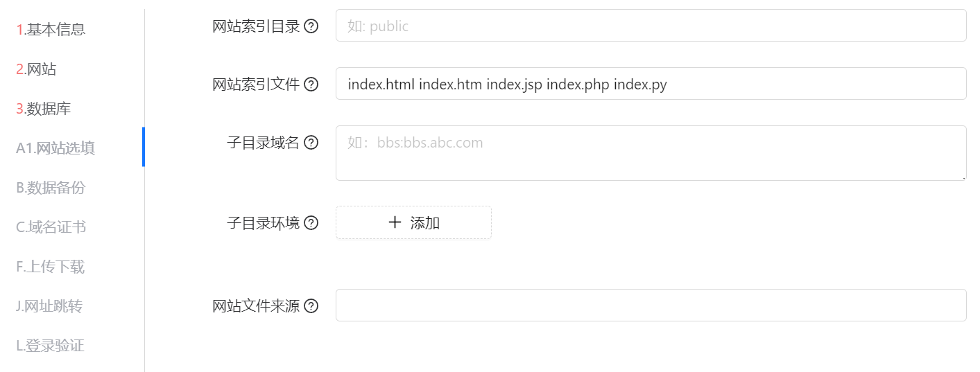Click help icon beside 网站索引目录
Screen dimensions: 980x372
point(311,26)
